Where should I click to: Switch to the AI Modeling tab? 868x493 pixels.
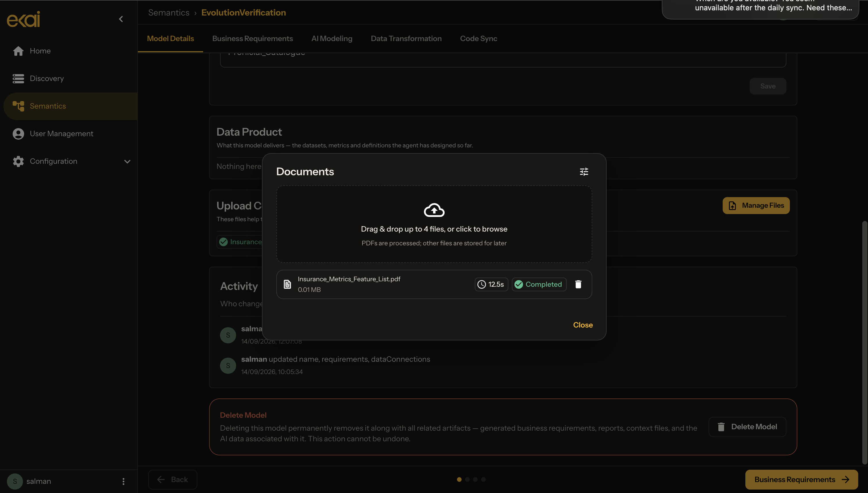tap(332, 38)
